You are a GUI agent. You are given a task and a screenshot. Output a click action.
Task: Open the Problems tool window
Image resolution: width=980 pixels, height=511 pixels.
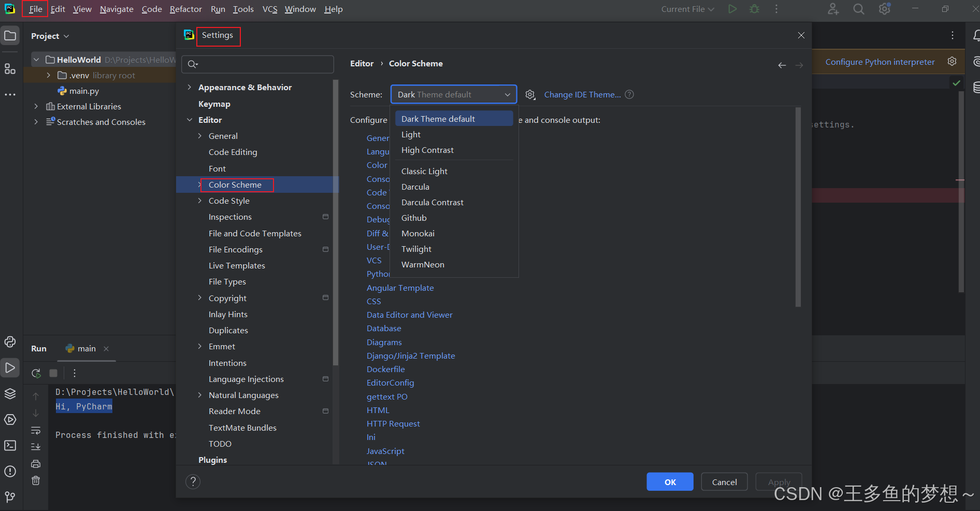click(x=10, y=472)
